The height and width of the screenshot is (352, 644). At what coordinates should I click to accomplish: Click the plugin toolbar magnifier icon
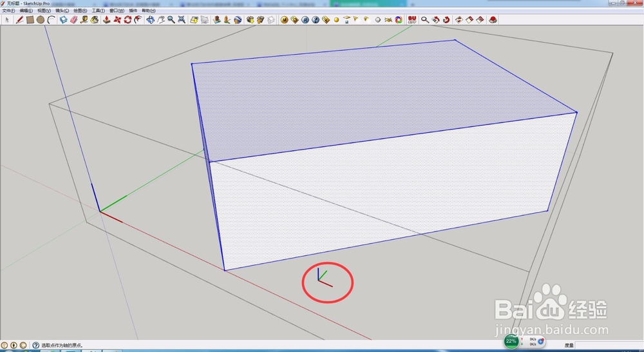(x=425, y=20)
